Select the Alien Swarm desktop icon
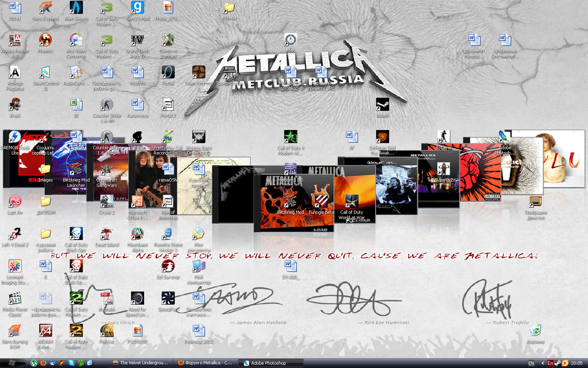This screenshot has height=368, width=588. pos(76,8)
